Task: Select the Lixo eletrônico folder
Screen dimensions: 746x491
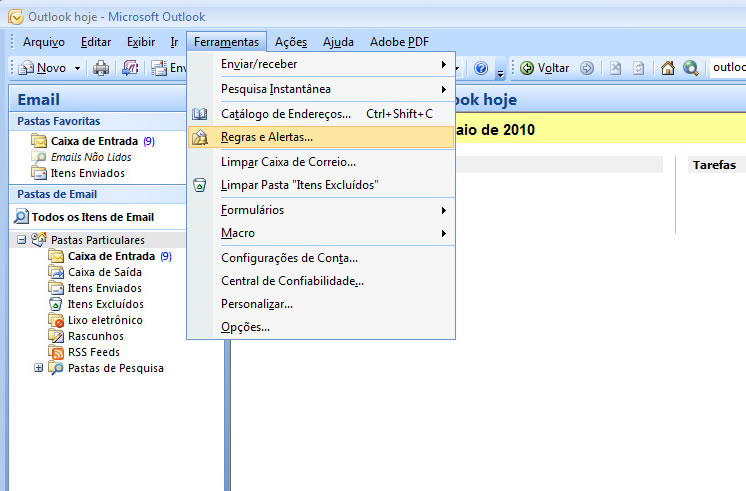Action: point(96,320)
